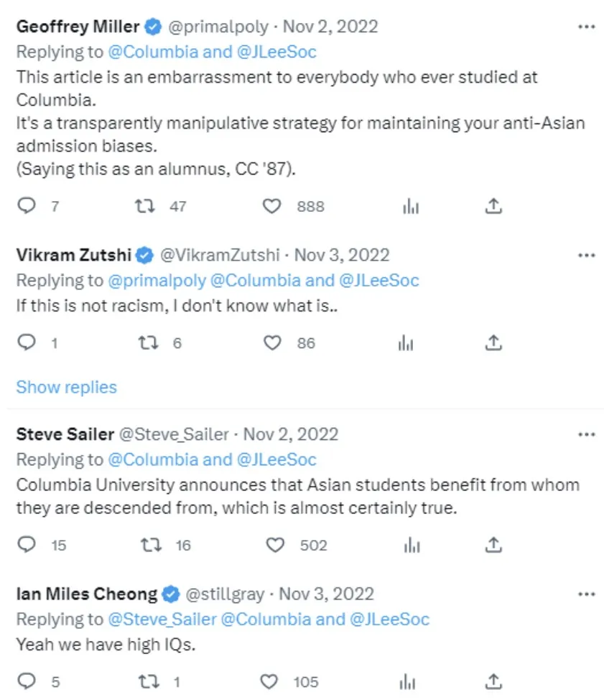This screenshot has width=604, height=700.
Task: View analytics for Geoffrey Miller's tweet
Action: coord(411,207)
